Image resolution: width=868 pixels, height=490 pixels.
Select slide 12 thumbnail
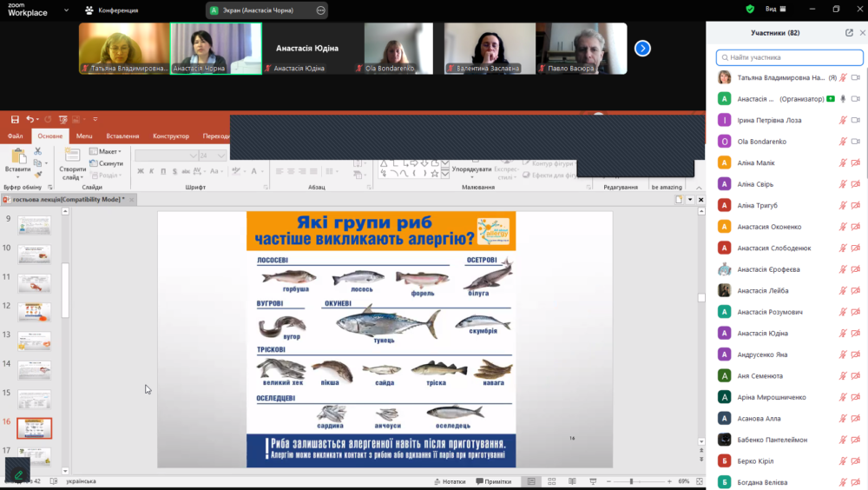(x=35, y=312)
